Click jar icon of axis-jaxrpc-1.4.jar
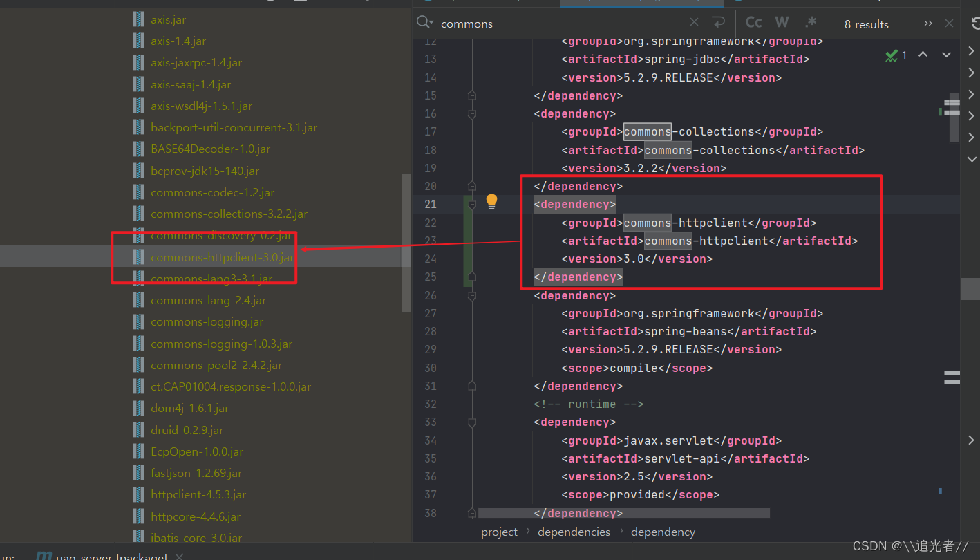The height and width of the screenshot is (560, 980). click(139, 62)
